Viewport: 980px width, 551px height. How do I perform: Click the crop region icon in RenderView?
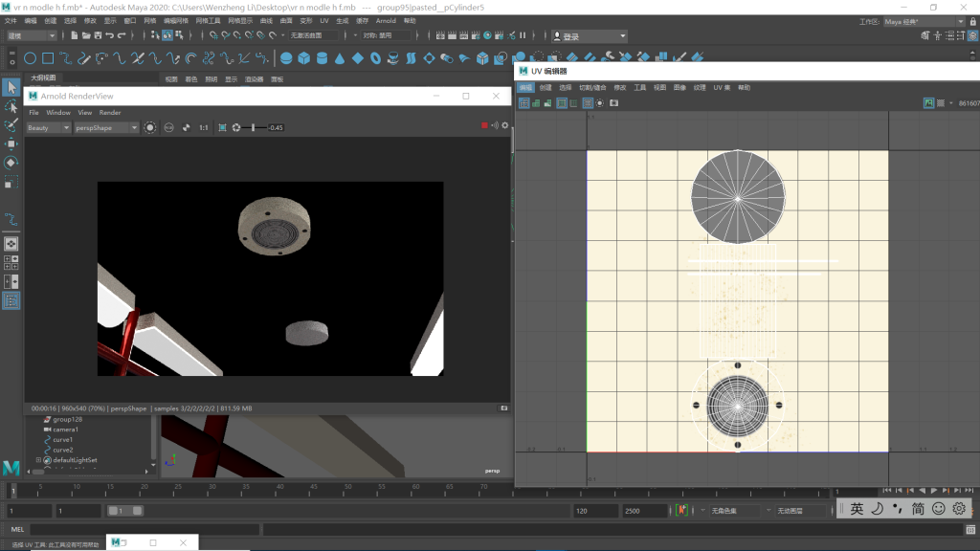[x=222, y=127]
